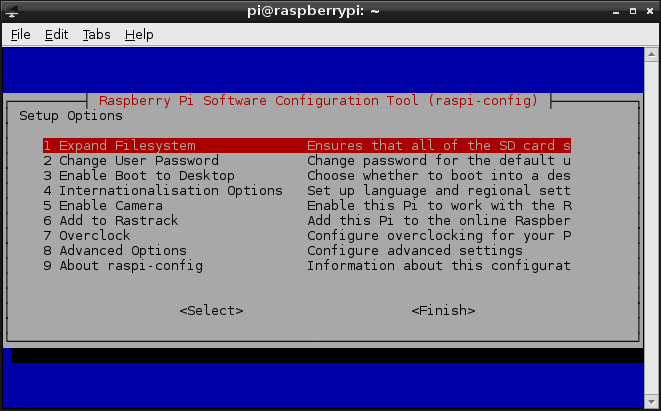Open the File menu
The image size is (661, 411).
coord(20,35)
